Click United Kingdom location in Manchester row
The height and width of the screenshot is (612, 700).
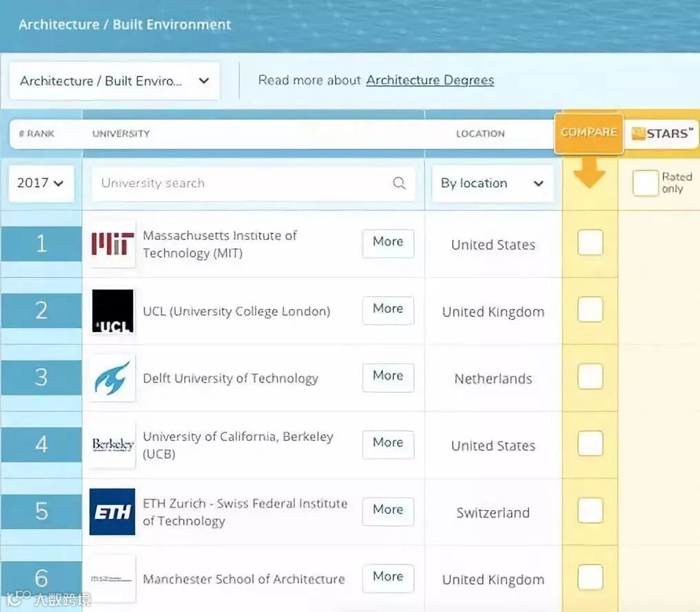pos(493,580)
